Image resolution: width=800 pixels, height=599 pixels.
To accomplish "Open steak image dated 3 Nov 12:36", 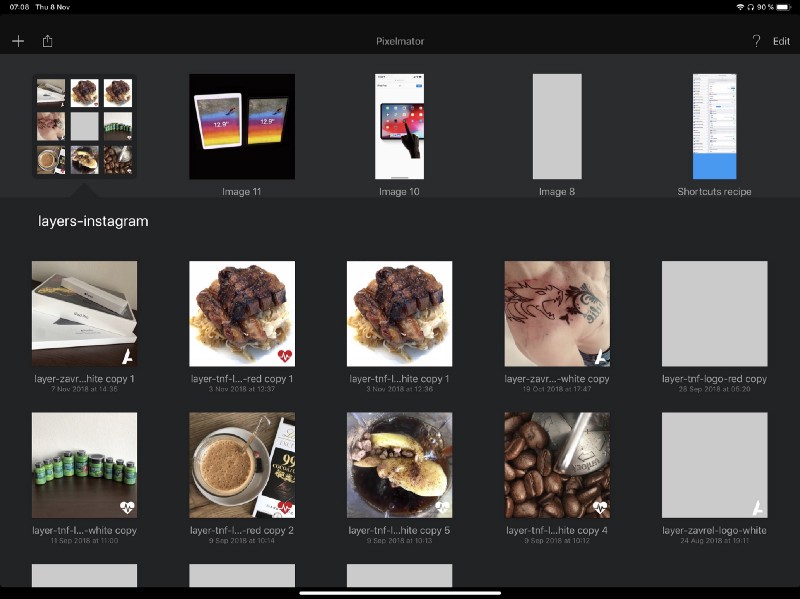I will coord(399,314).
